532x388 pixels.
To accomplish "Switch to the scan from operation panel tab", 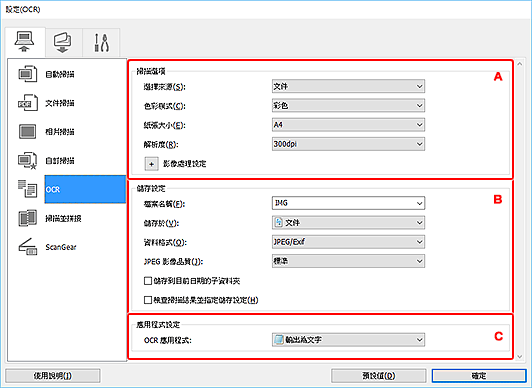I will (63, 42).
